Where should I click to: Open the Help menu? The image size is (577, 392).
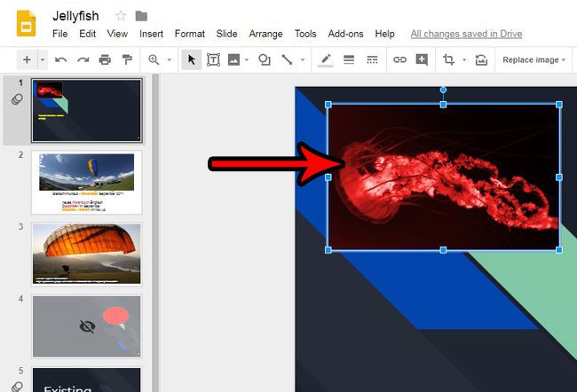[x=385, y=34]
